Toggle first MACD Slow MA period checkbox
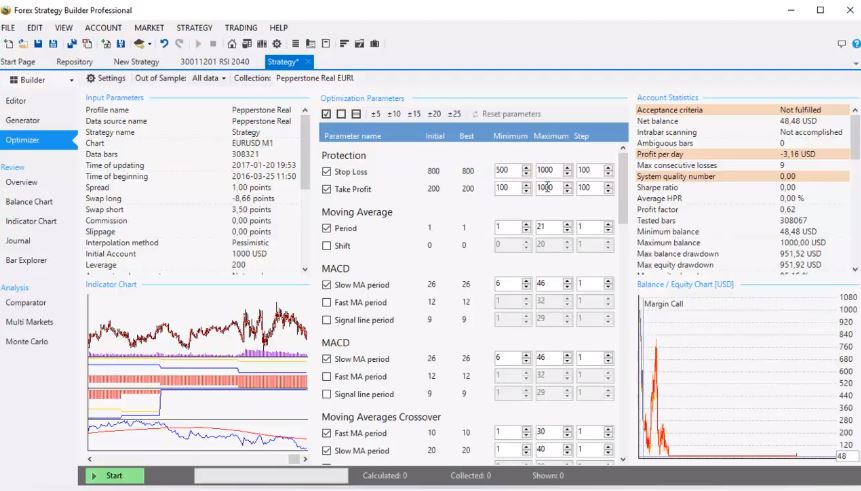 click(326, 284)
